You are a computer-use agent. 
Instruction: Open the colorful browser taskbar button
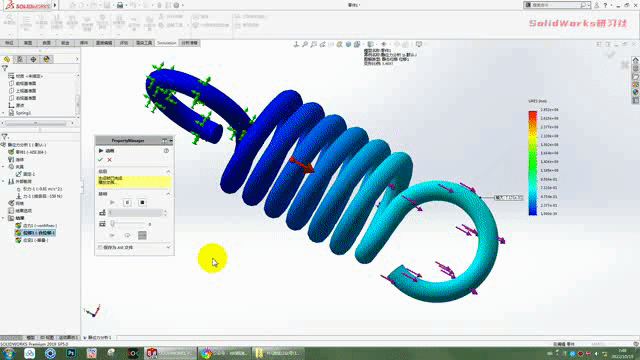coord(224,353)
